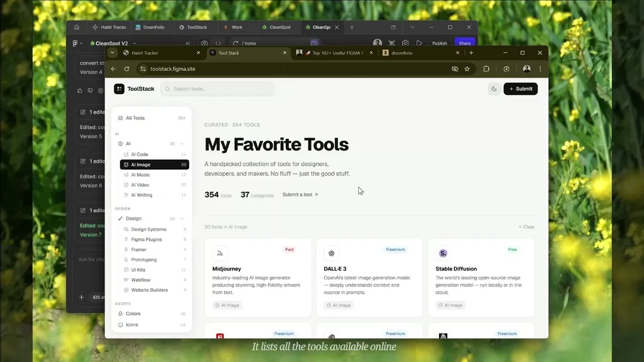The width and height of the screenshot is (644, 362).
Task: Open the browser three-dot menu
Action: tap(540, 69)
